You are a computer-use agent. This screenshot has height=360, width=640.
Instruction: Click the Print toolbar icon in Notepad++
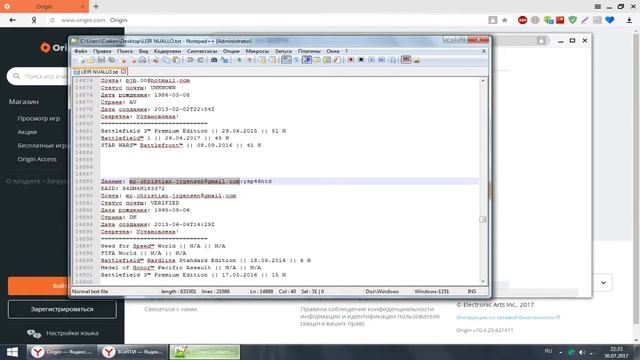142,60
